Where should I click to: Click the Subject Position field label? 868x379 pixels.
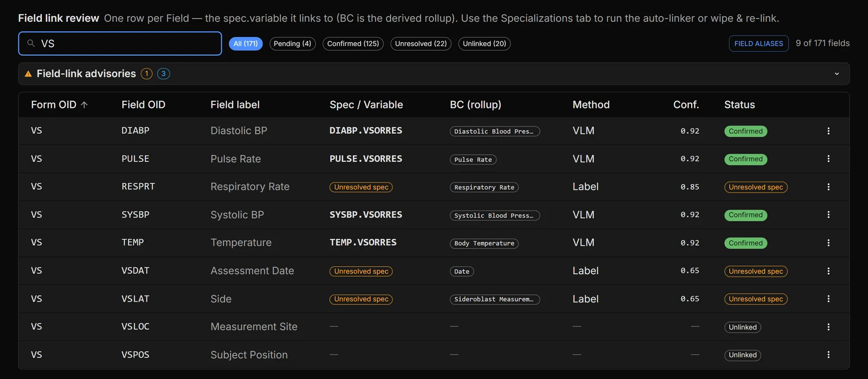tap(249, 355)
